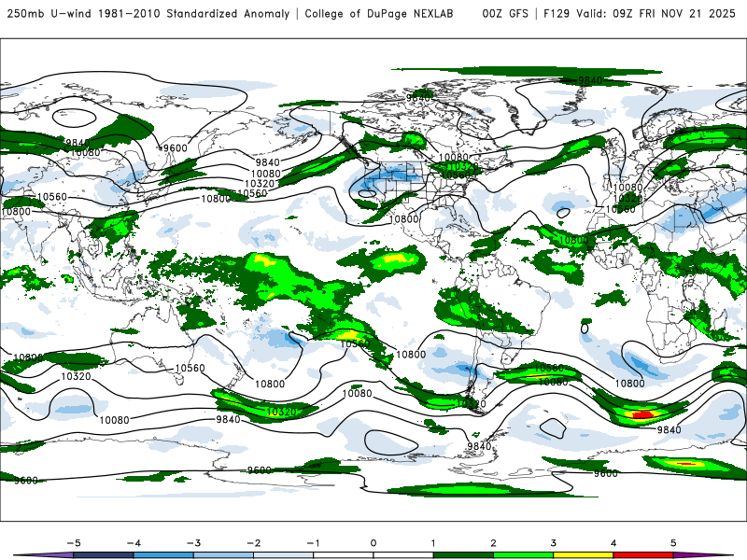
Task: Click the '3' colorbar tick label
Action: click(x=553, y=543)
